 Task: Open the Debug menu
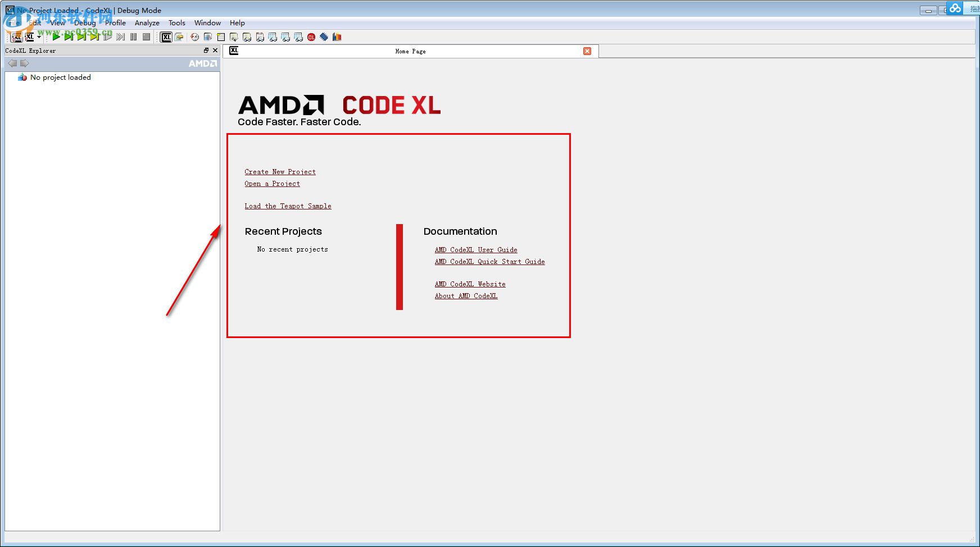85,23
